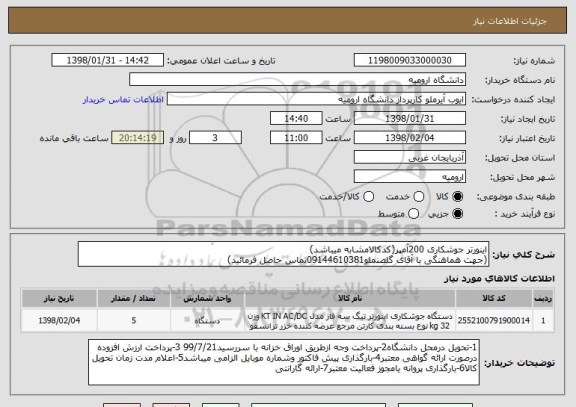Click the توضیحات خریدار notes text area
The height and width of the screenshot is (407, 576).
point(284,362)
